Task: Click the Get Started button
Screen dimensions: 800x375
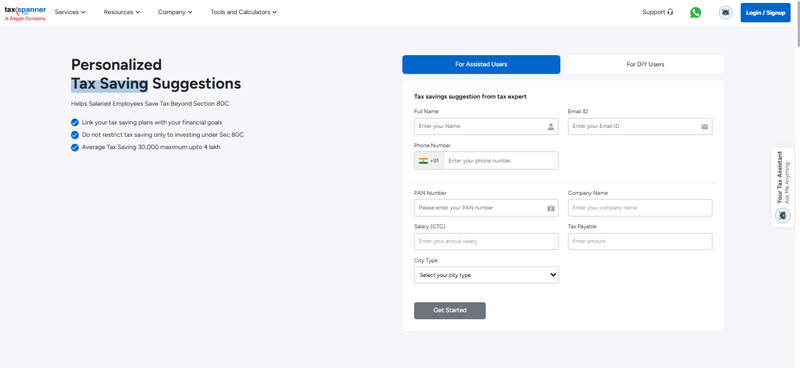Action: [449, 311]
